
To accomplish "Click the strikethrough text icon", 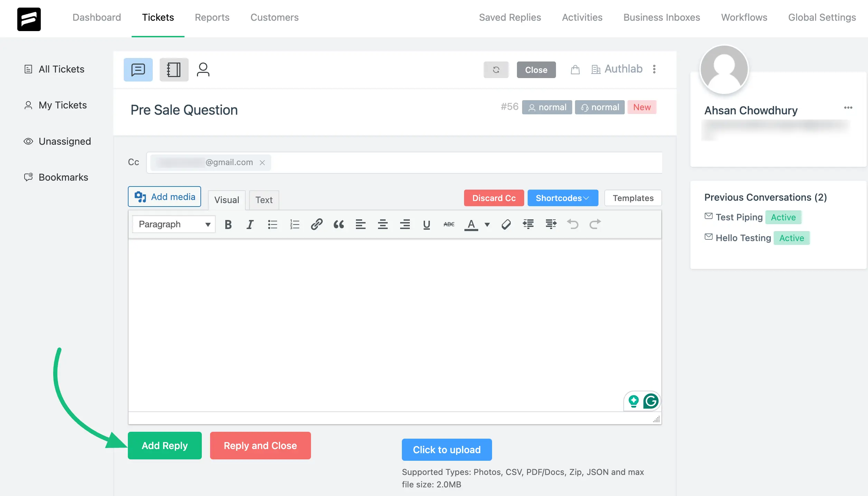I will pos(448,224).
